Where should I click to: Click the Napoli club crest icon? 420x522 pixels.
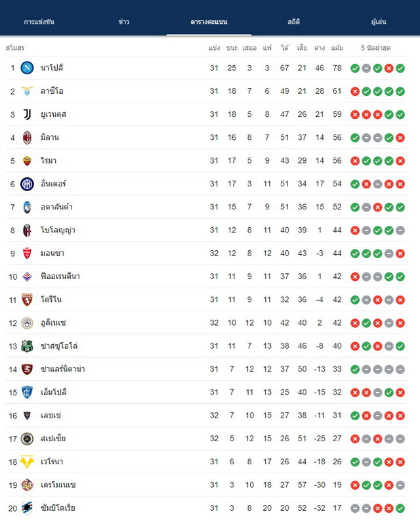[x=27, y=68]
